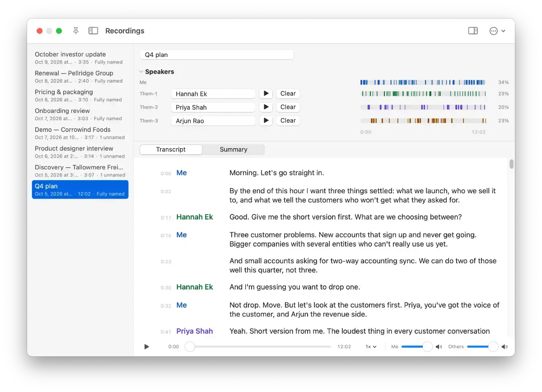Open Discovery — Tallowmere recording
This screenshot has height=392, width=542.
coord(80,171)
